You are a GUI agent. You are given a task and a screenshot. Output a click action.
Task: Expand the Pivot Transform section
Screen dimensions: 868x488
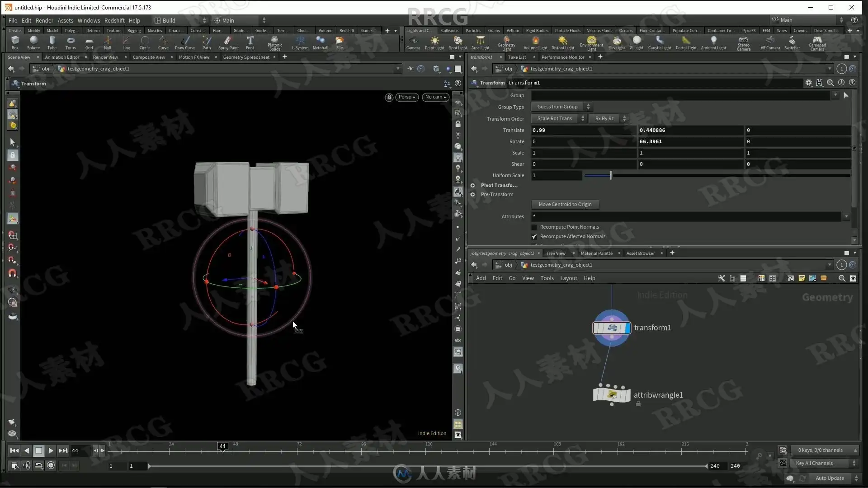473,186
